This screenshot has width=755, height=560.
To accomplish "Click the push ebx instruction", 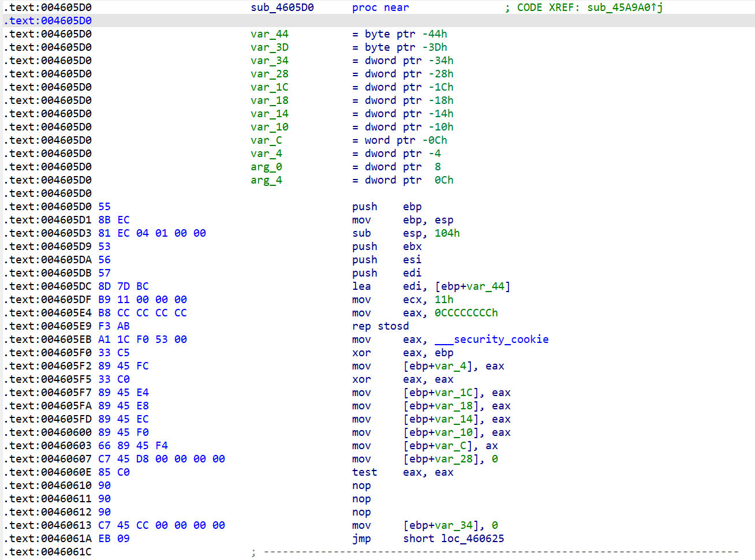I will pyautogui.click(x=387, y=247).
